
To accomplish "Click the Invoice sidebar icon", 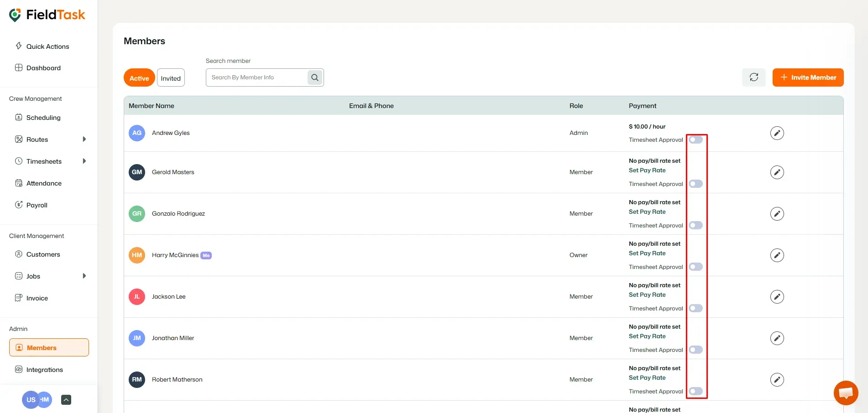I will coord(19,298).
